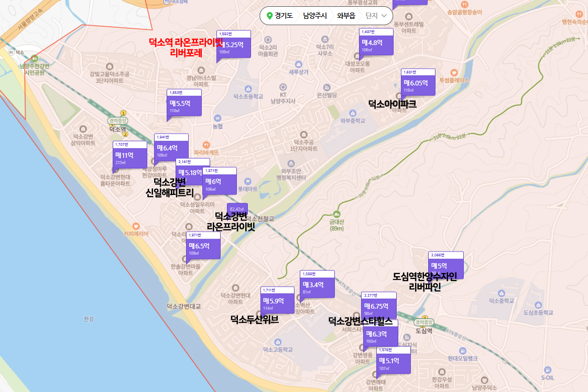Click the 투썸플레이스 cafe icon
588x392 pixels.
point(454,72)
